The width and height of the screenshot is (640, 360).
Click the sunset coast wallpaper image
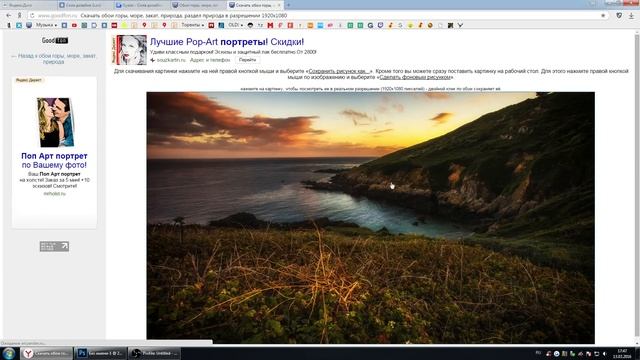[371, 217]
